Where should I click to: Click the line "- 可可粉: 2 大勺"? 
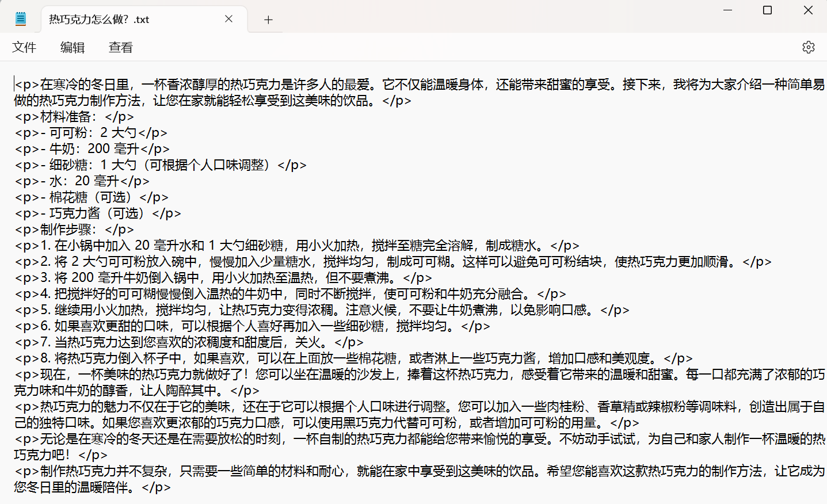click(91, 133)
